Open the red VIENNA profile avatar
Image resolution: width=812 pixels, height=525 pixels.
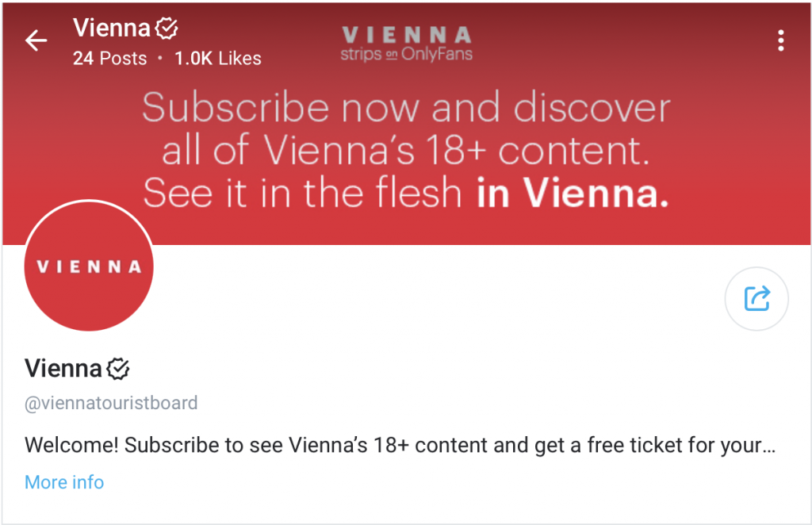click(x=89, y=266)
